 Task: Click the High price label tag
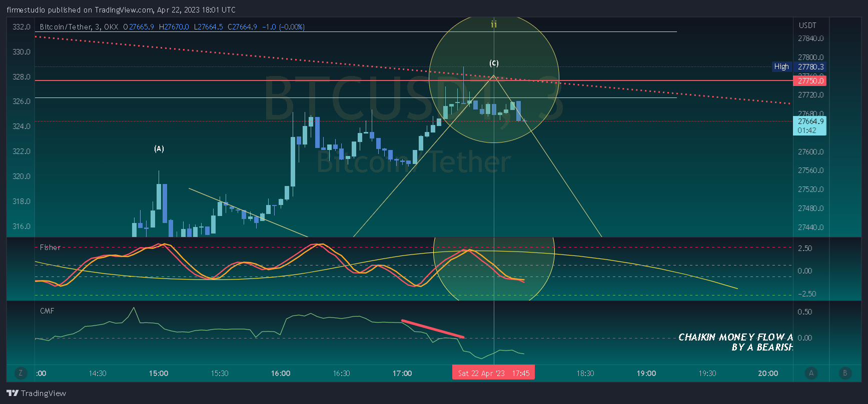pos(781,66)
